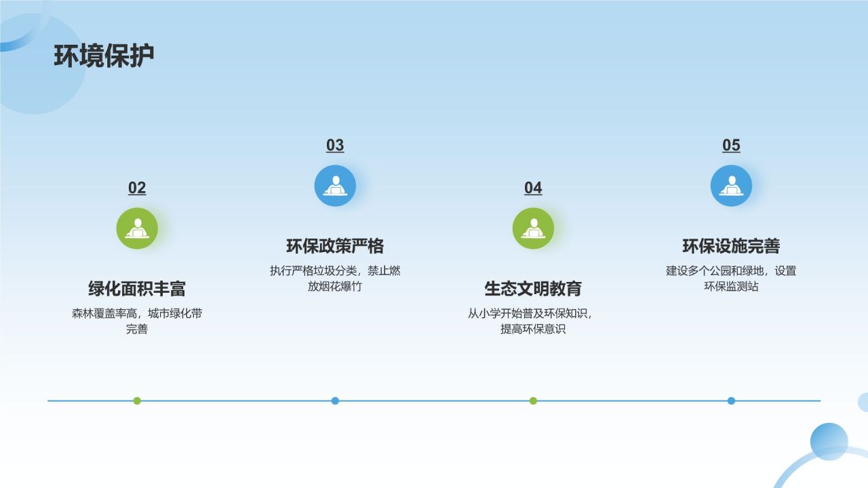Click the description 从小学开始普及环保知识

[529, 314]
